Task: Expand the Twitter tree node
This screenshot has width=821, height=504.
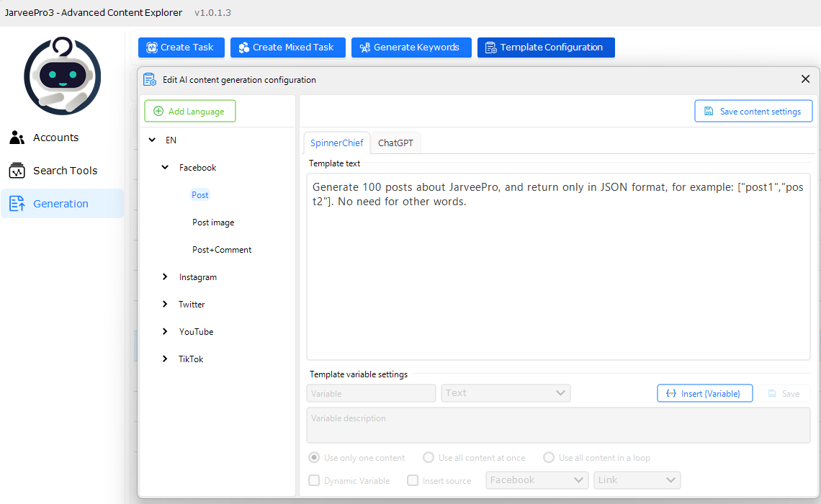Action: (165, 304)
